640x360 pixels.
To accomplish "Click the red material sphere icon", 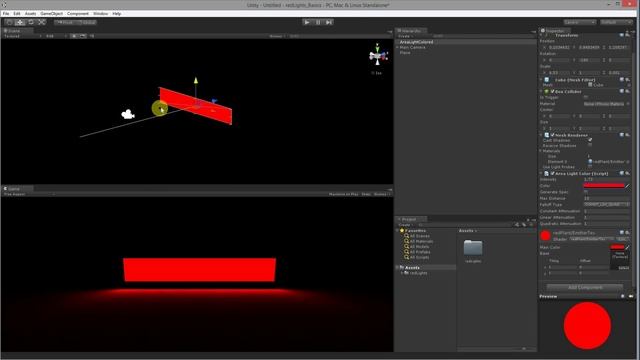I will point(545,236).
